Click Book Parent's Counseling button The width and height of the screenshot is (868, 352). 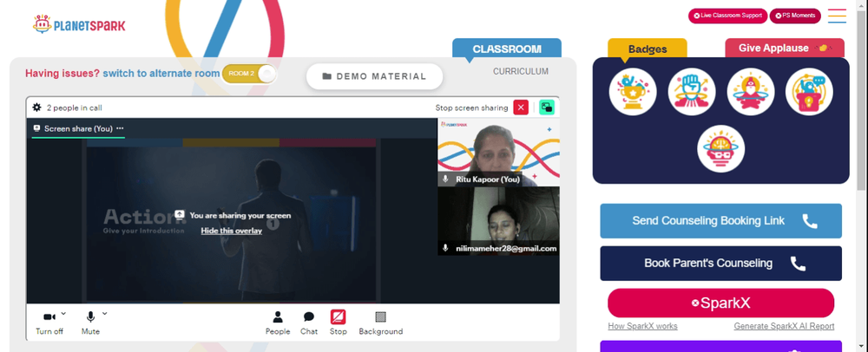pos(720,263)
